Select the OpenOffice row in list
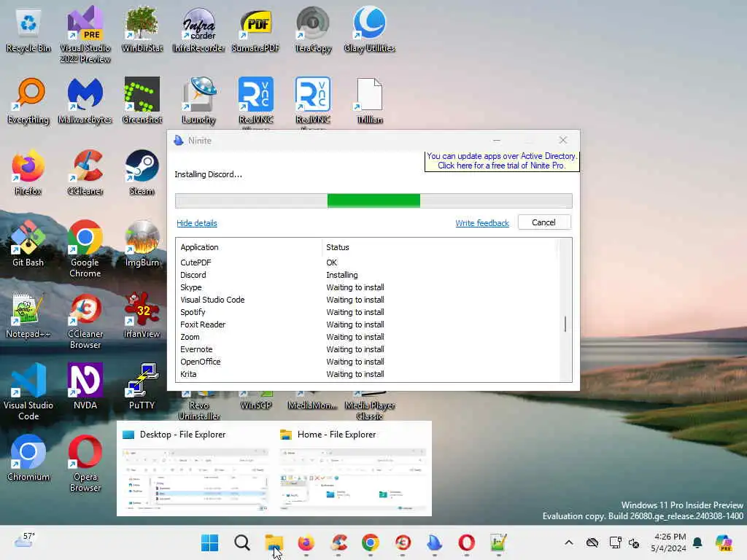 pyautogui.click(x=366, y=362)
